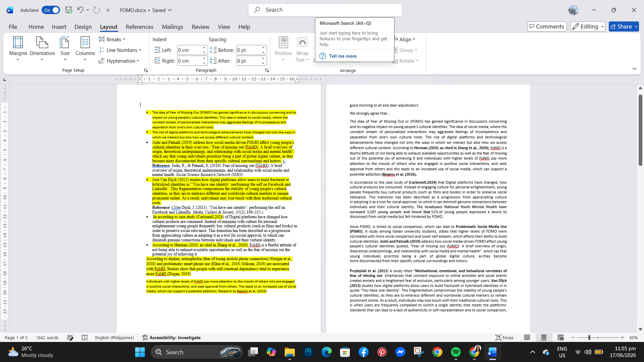Switch to the Review tab
Viewport: 644px width, 362px height.
201,27
